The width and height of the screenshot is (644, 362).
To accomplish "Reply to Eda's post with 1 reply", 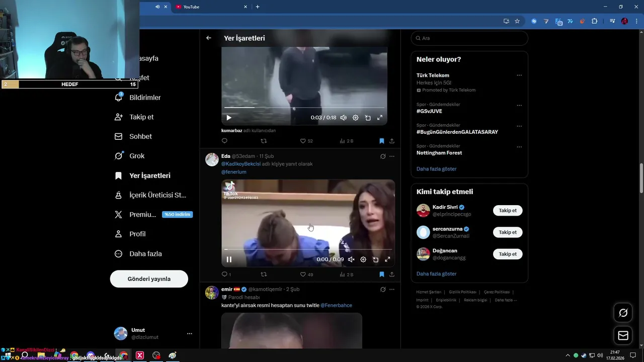I will coord(226,275).
